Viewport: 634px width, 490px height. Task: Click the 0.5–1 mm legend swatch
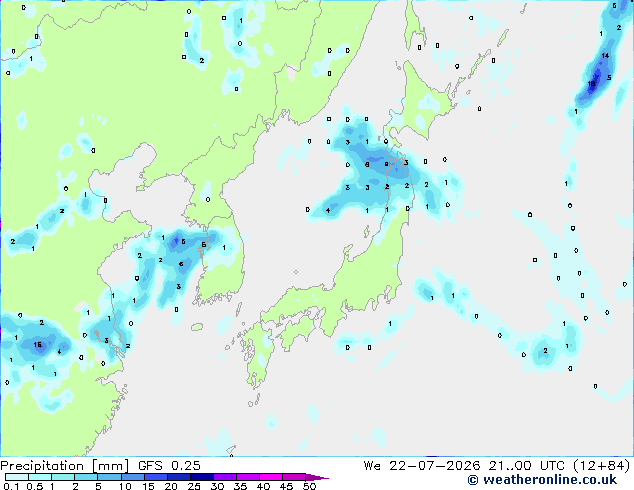[40, 477]
